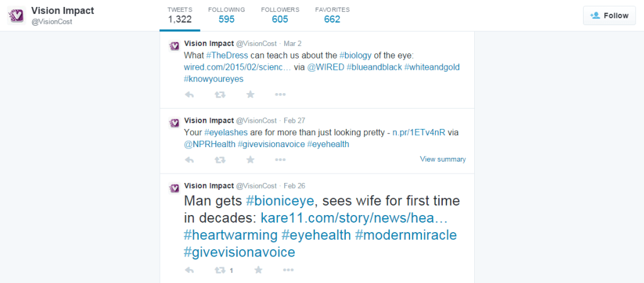Open more options on the #TheDress tweet

(280, 95)
